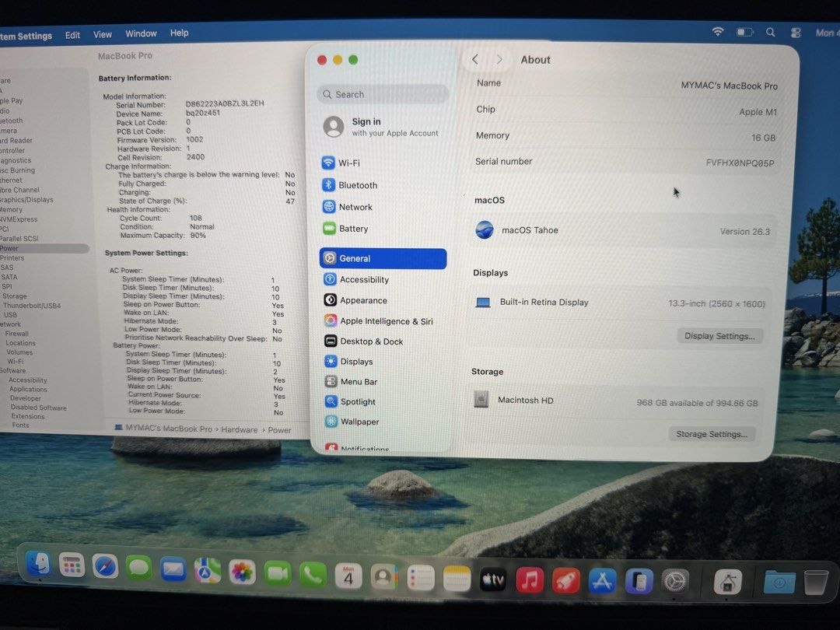The width and height of the screenshot is (840, 630).
Task: Click Name row MYMAC's MacBook Pro
Action: pyautogui.click(x=625, y=84)
